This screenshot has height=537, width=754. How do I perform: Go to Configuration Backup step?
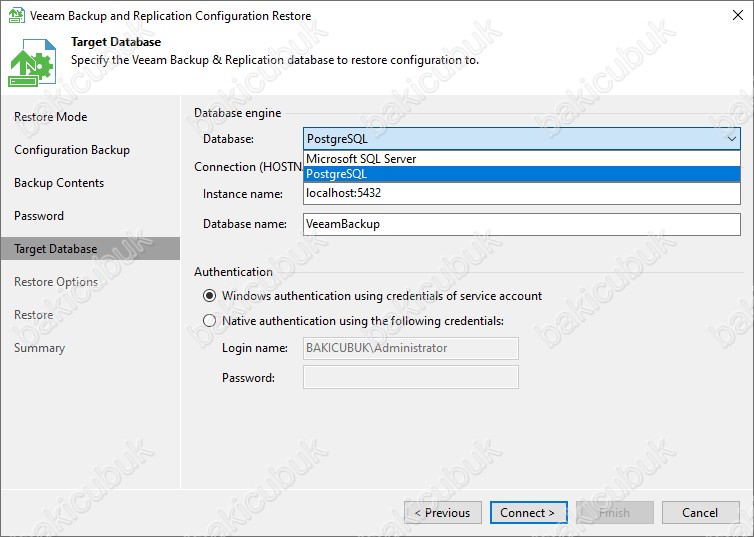click(x=72, y=150)
